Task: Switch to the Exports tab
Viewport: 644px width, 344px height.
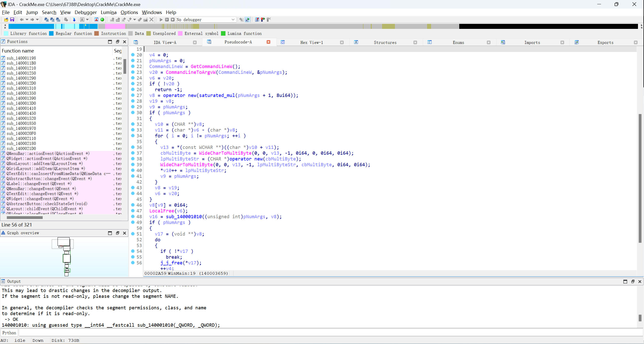Action: click(x=606, y=42)
